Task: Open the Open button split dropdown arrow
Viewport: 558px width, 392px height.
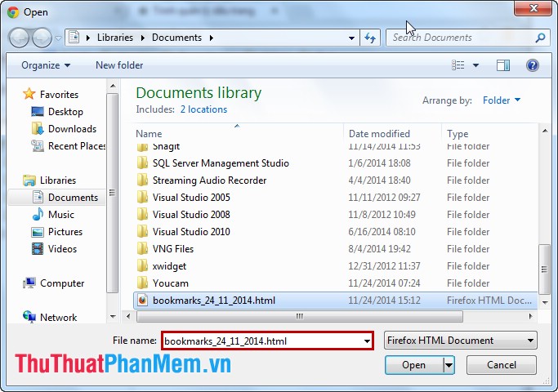Action: click(x=449, y=365)
